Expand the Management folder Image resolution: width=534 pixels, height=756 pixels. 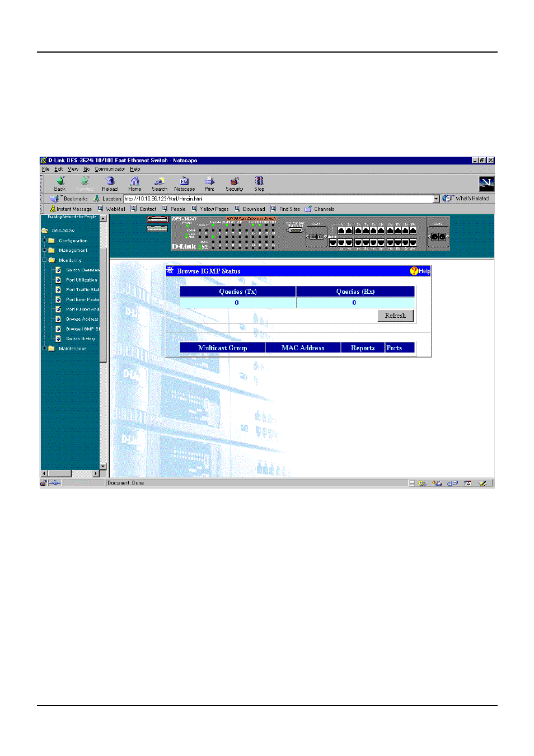45,250
